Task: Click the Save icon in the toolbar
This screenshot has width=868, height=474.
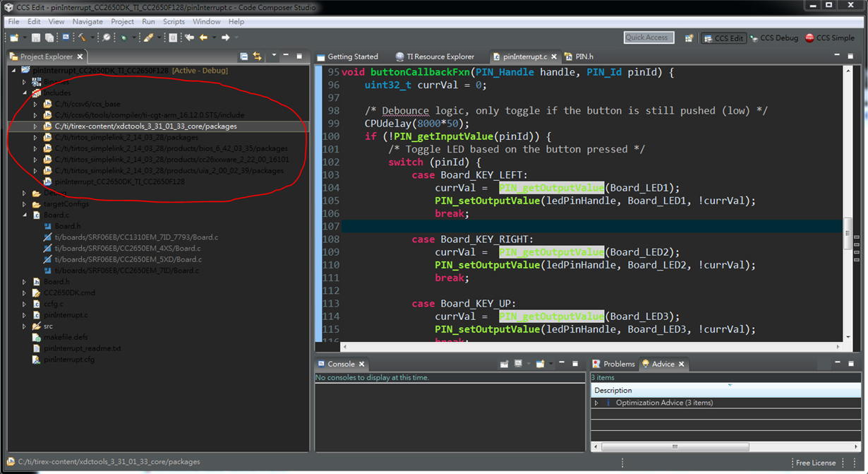Action: tap(36, 37)
